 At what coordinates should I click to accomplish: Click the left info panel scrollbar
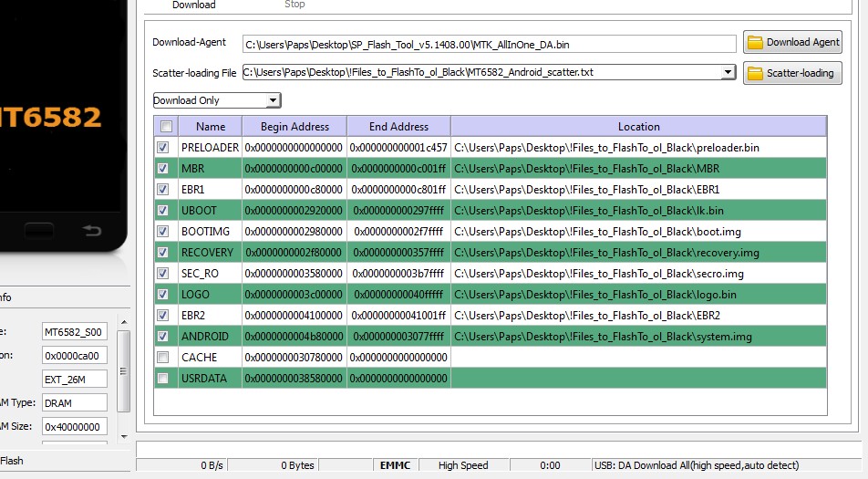click(124, 383)
